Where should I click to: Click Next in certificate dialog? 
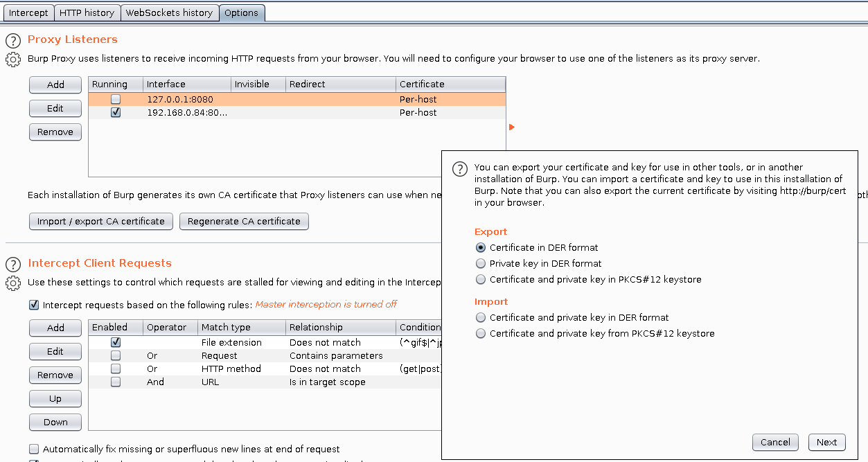coord(827,442)
